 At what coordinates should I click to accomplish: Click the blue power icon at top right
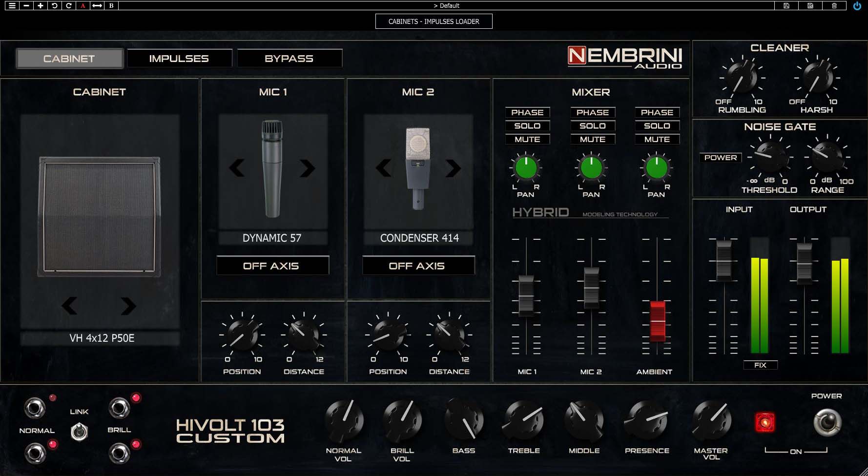click(857, 6)
